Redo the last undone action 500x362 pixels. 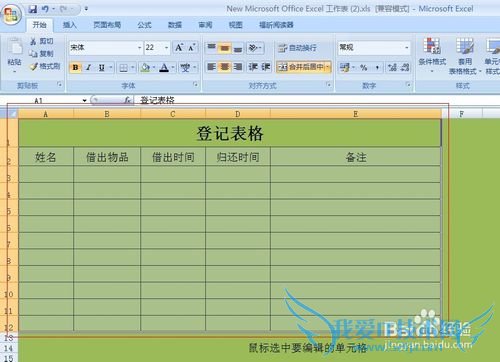tap(64, 9)
